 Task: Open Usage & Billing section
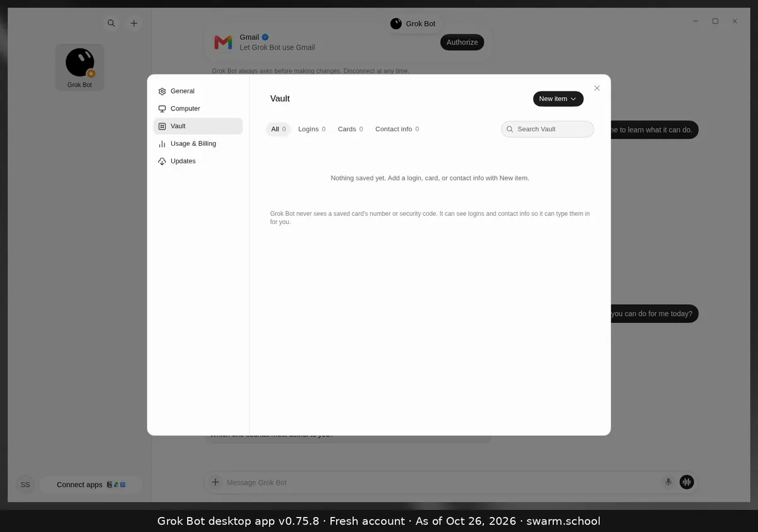(198, 143)
